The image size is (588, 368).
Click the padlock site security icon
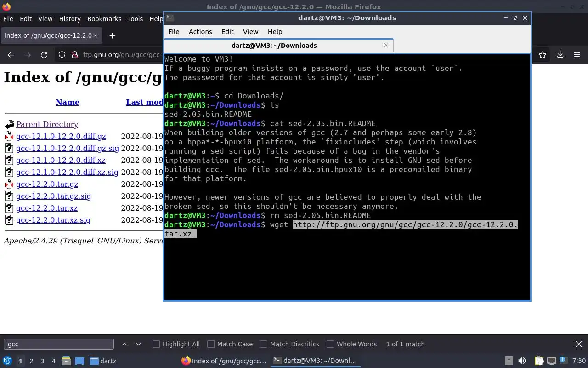pyautogui.click(x=75, y=55)
